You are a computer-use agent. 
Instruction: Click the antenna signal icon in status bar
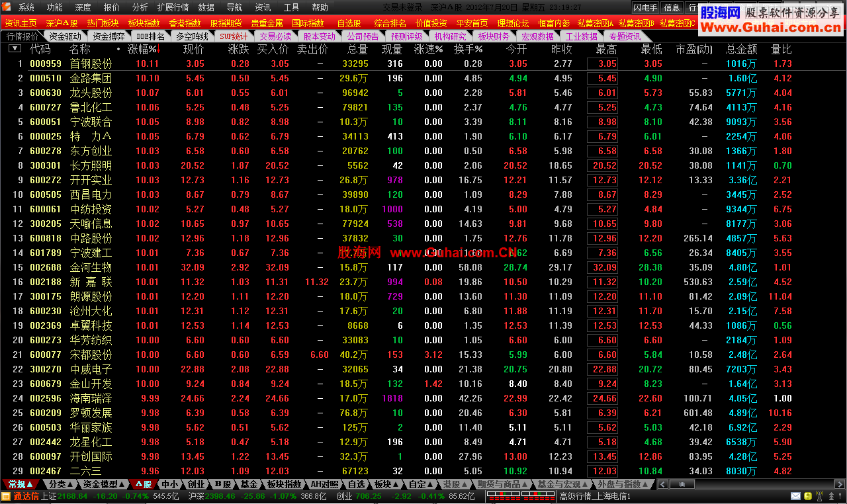click(819, 496)
